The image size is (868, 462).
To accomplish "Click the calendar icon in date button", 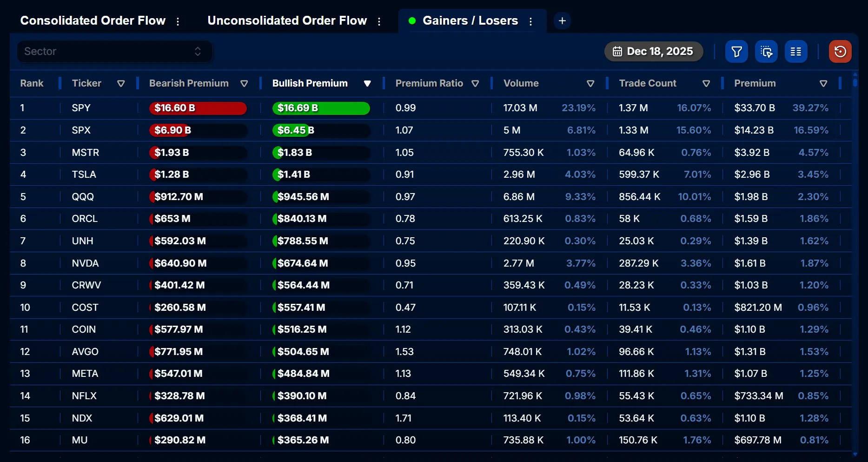I will point(617,52).
